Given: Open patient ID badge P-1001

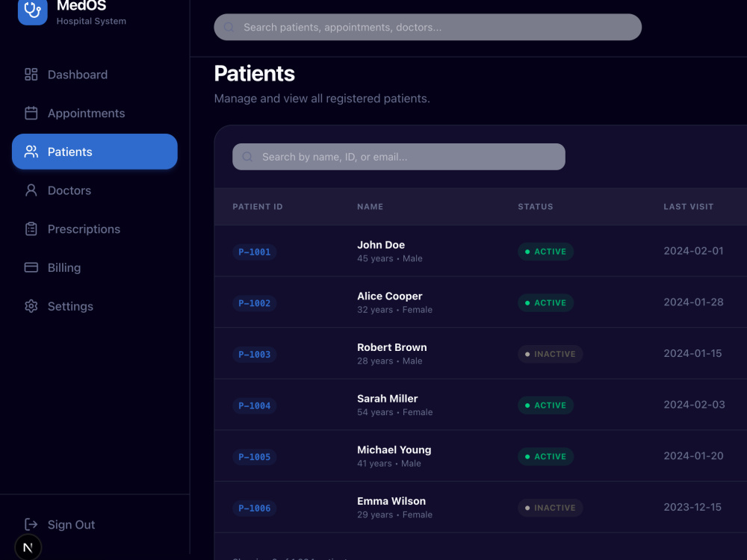Looking at the screenshot, I should 255,252.
